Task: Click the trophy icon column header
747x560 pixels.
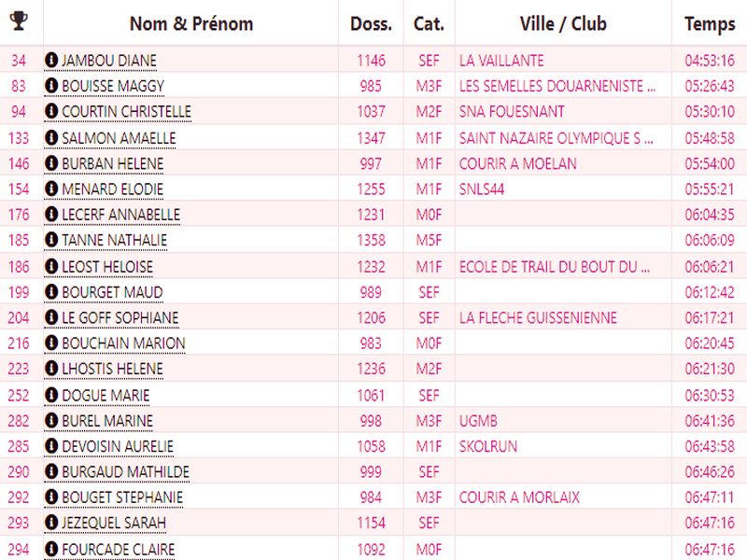Action: click(x=19, y=21)
